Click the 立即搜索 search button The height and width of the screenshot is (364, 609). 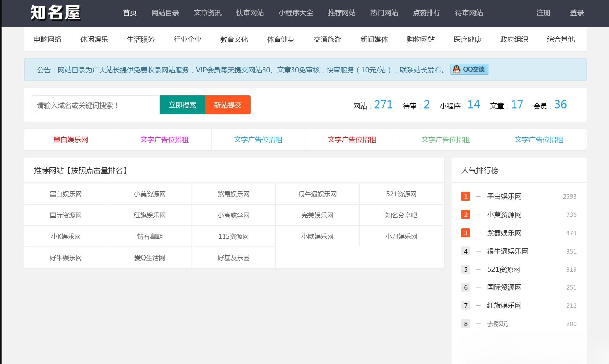click(182, 105)
